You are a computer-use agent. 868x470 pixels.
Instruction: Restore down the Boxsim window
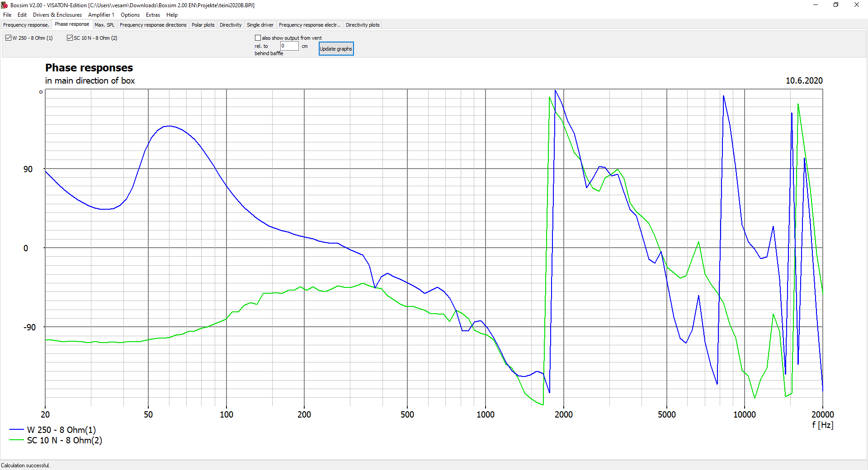pyautogui.click(x=836, y=5)
